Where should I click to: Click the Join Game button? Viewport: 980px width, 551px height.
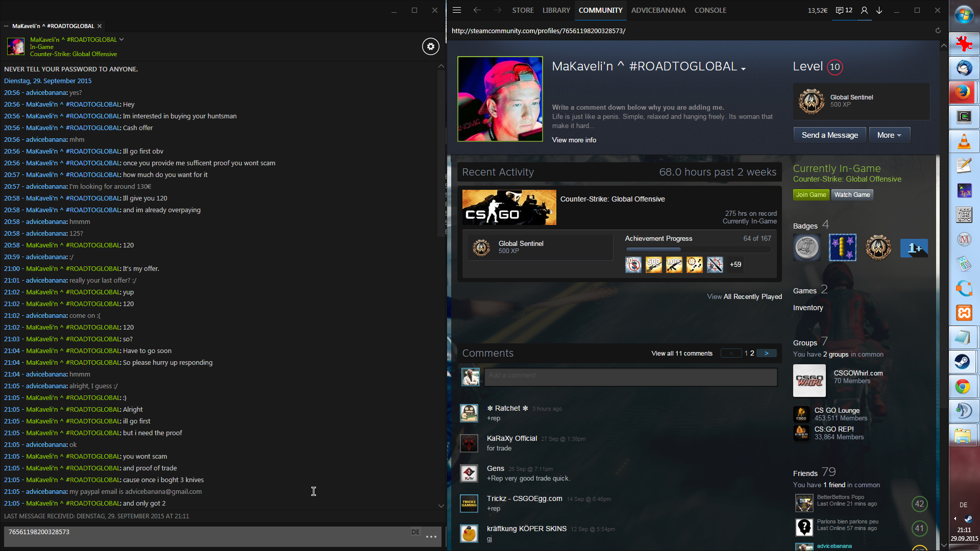811,195
